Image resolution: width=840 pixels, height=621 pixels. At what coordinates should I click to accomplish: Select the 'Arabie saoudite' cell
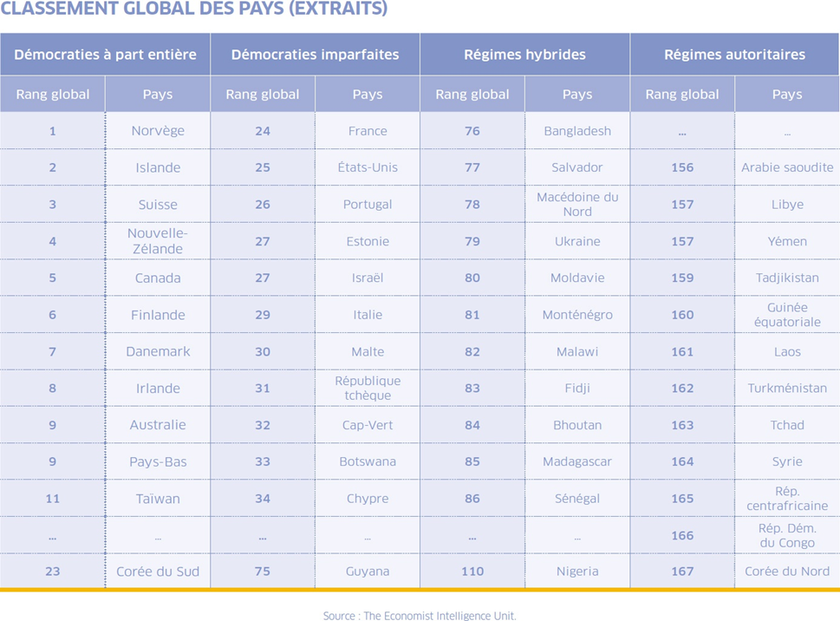pyautogui.click(x=787, y=167)
